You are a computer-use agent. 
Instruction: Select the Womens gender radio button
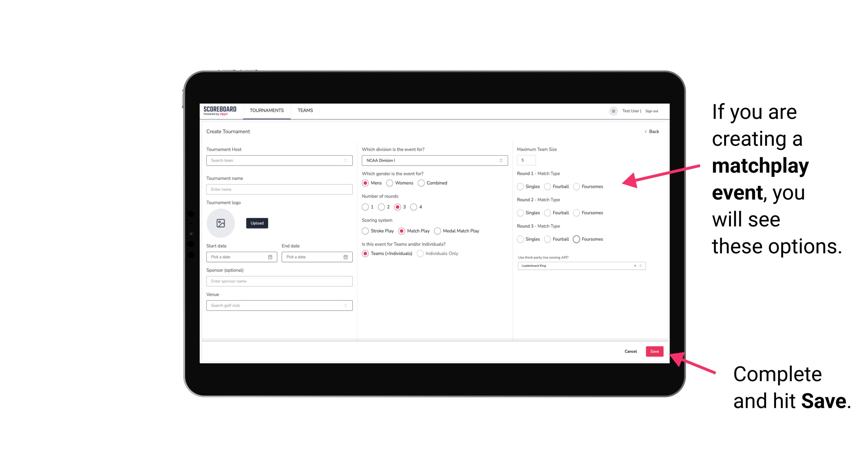tap(390, 183)
